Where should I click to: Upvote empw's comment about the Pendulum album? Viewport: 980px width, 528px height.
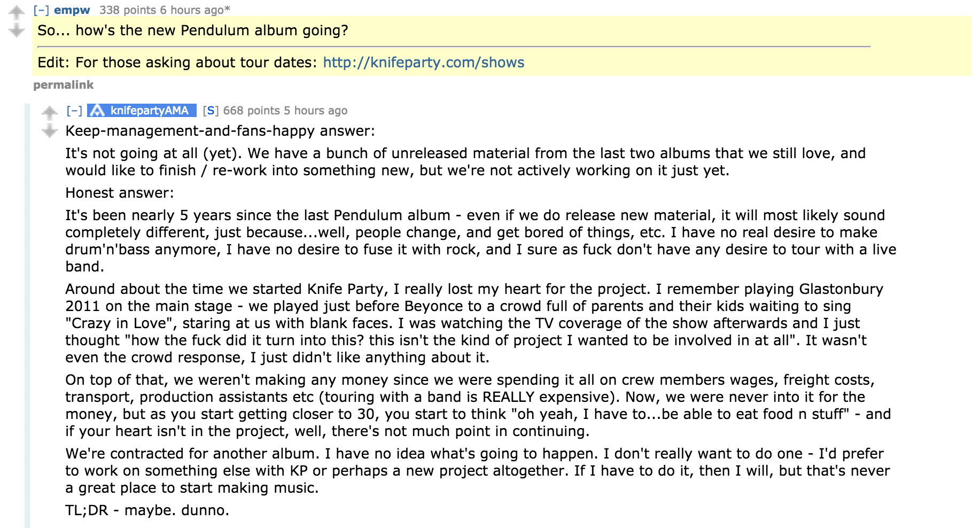pyautogui.click(x=17, y=12)
